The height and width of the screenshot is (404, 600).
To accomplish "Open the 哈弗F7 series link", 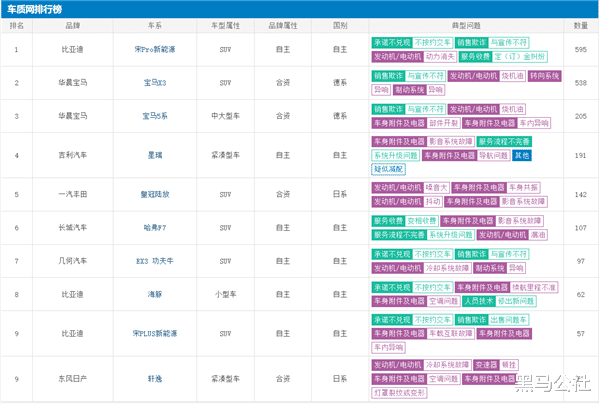I will (x=154, y=227).
